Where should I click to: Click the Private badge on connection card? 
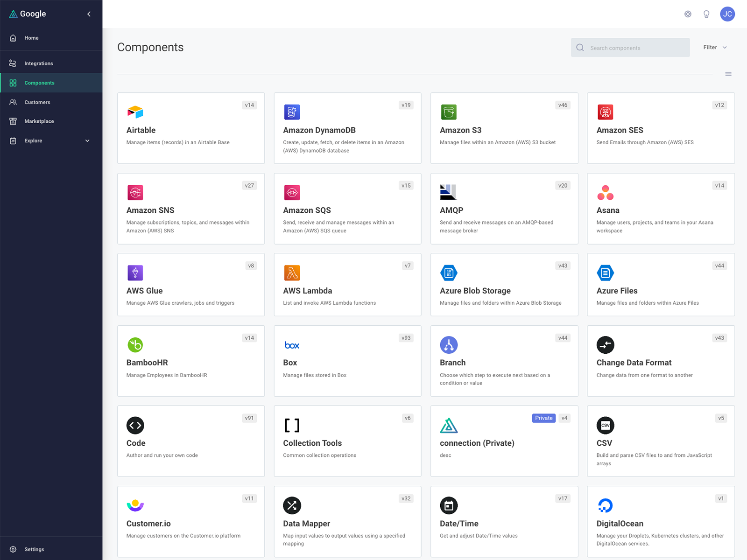pyautogui.click(x=543, y=418)
